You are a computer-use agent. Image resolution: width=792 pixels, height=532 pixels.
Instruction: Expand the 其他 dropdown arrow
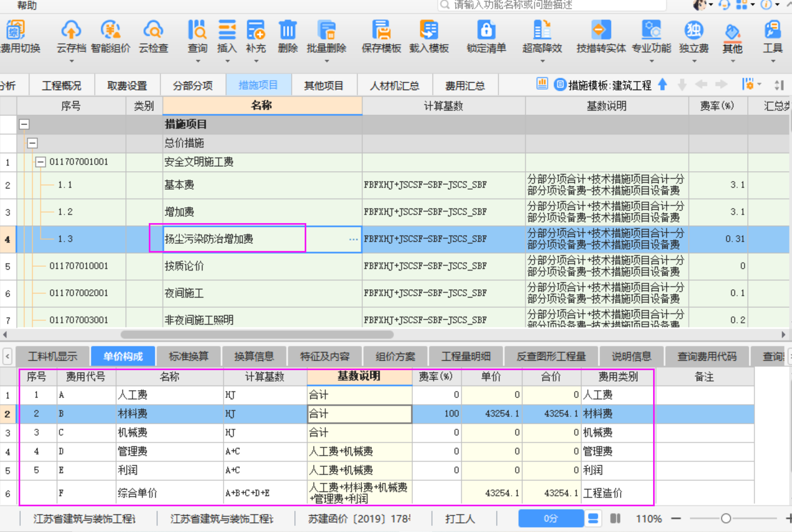click(x=732, y=61)
